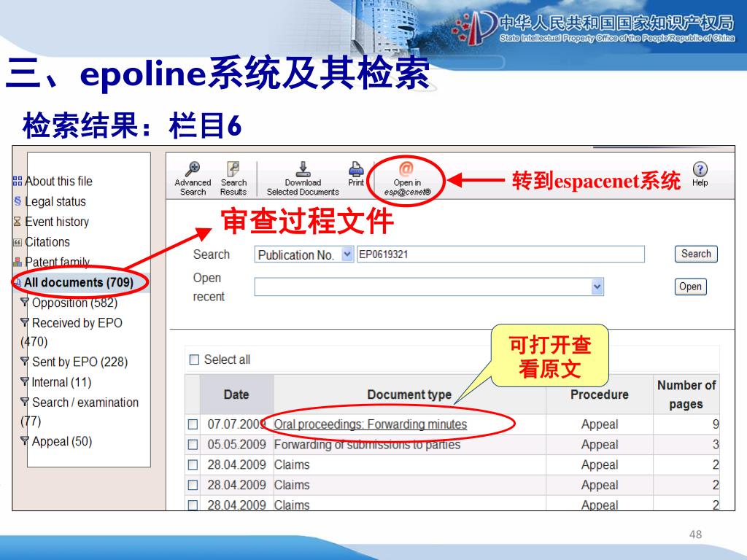
Task: Expand the Open recent dropdown list
Action: (x=597, y=287)
